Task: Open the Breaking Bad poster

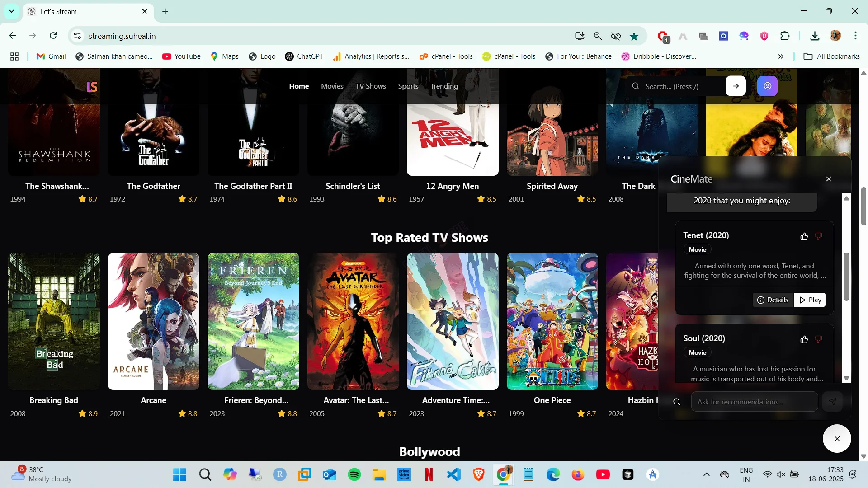Action: 54,321
